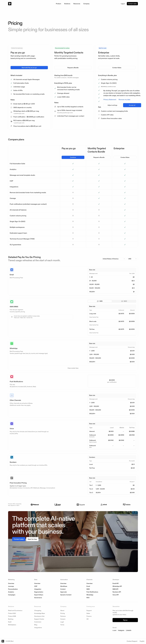Image resolution: width=146 pixels, height=644 pixels.
Task: Click the Email icon in Detailed Pricing section
Action: (x=12, y=270)
